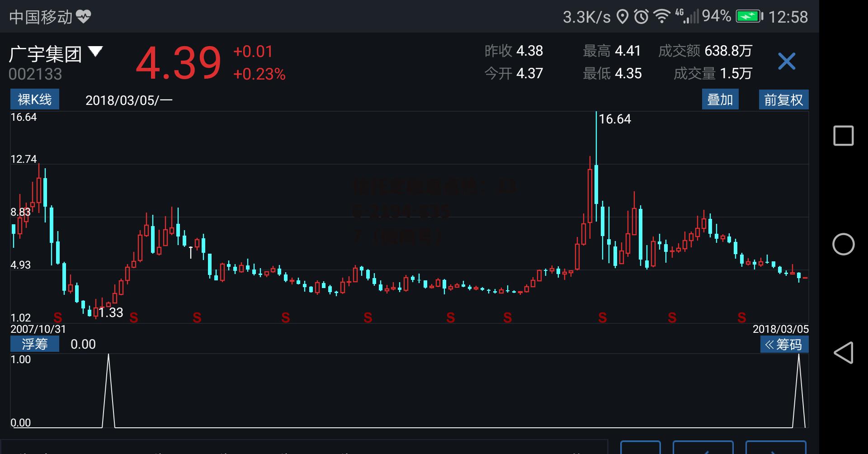Tap the 12:58 clock in status bar
Screen dimensions: 868x454
[x=788, y=17]
